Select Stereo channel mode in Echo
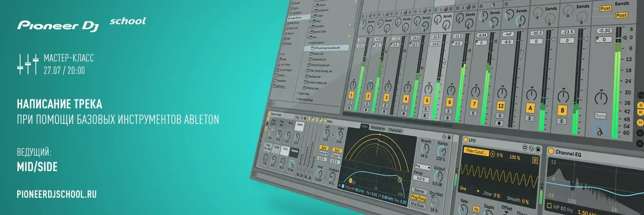Screen dimensions: 644x215 [x=419, y=191]
